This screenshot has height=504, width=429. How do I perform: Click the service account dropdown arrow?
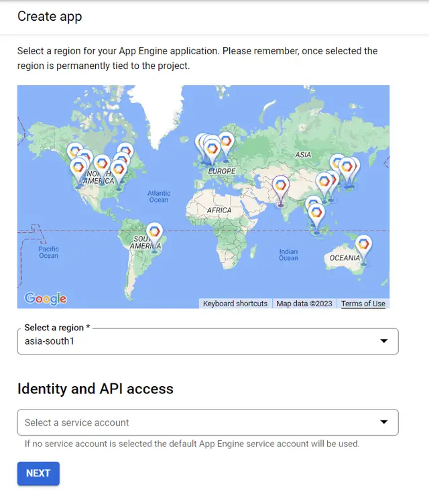tap(383, 422)
